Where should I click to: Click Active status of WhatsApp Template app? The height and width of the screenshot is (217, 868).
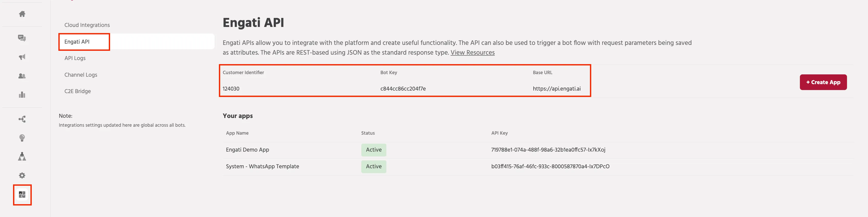[374, 166]
